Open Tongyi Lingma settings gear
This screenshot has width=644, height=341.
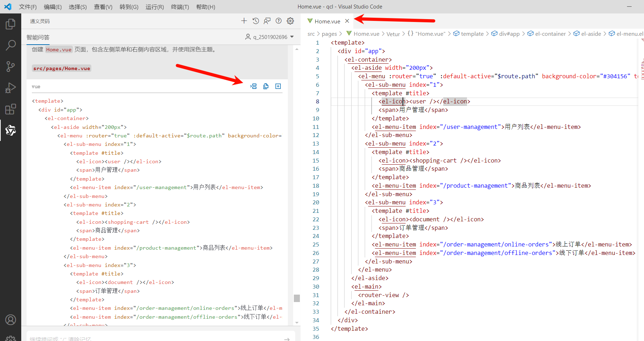(x=290, y=21)
